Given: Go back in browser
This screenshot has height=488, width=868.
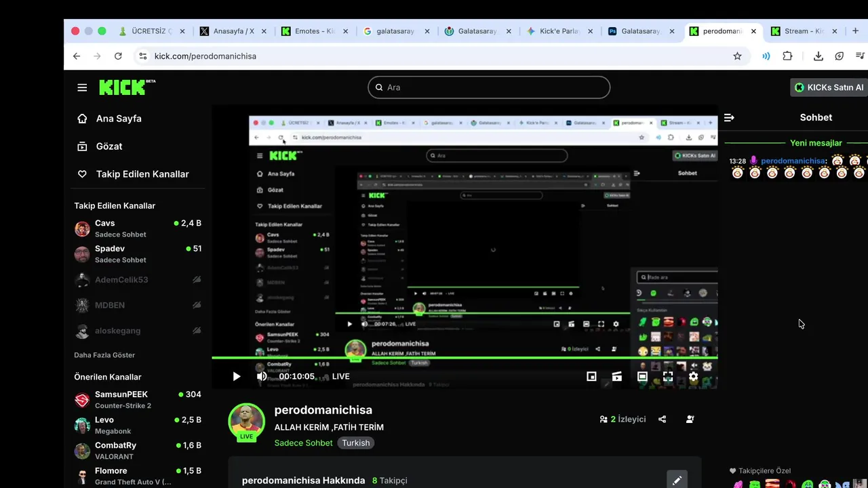Looking at the screenshot, I should (77, 56).
